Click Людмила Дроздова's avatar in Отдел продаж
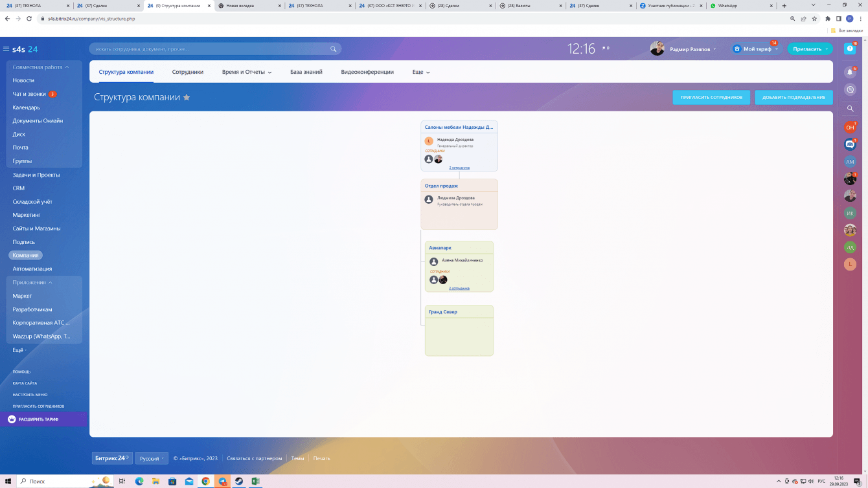The width and height of the screenshot is (868, 488). pyautogui.click(x=429, y=200)
